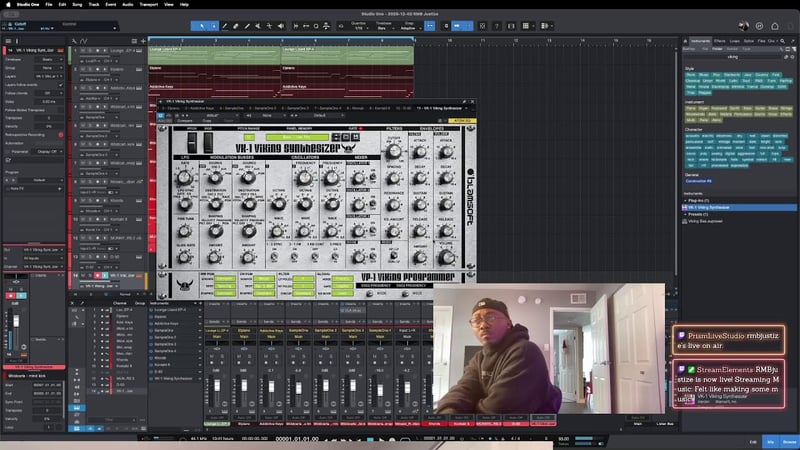Click the Apple menu icon
The height and width of the screenshot is (450, 800).
8,5
